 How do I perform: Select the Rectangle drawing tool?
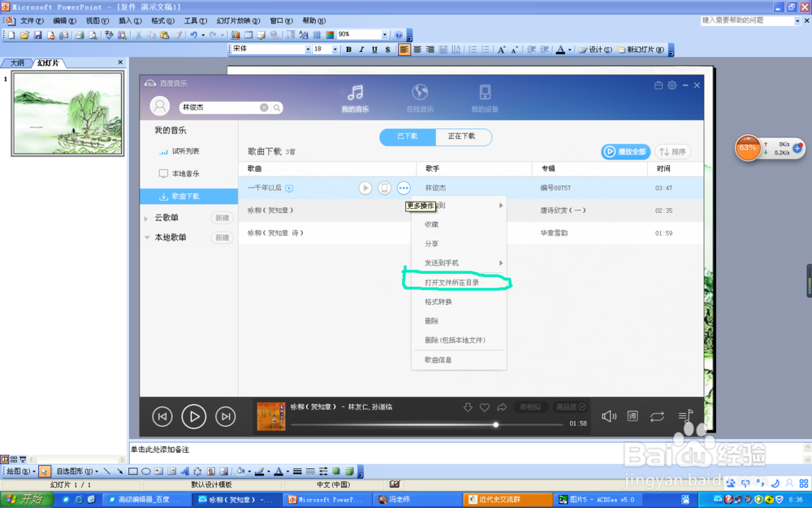coord(132,471)
